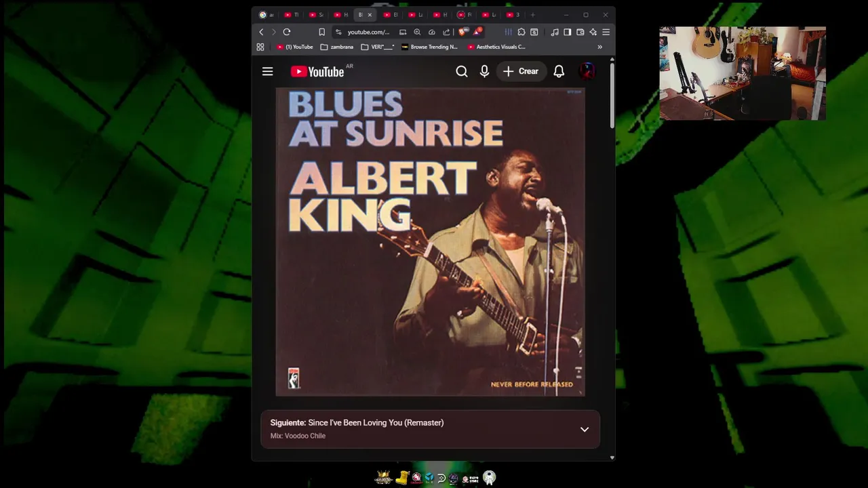
Task: Open a new browser tab with plus
Action: [x=533, y=15]
